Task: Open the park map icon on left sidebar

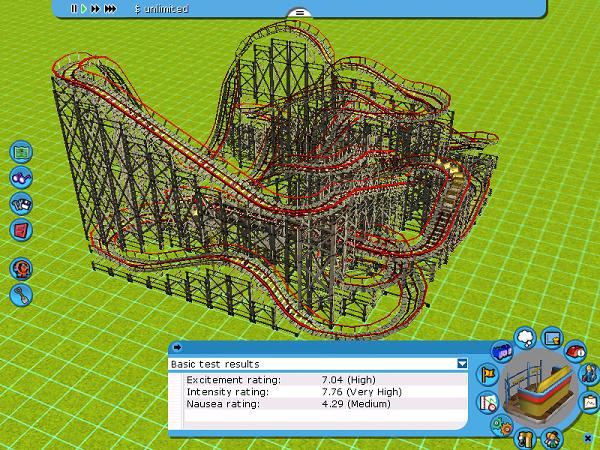Action: [x=21, y=152]
